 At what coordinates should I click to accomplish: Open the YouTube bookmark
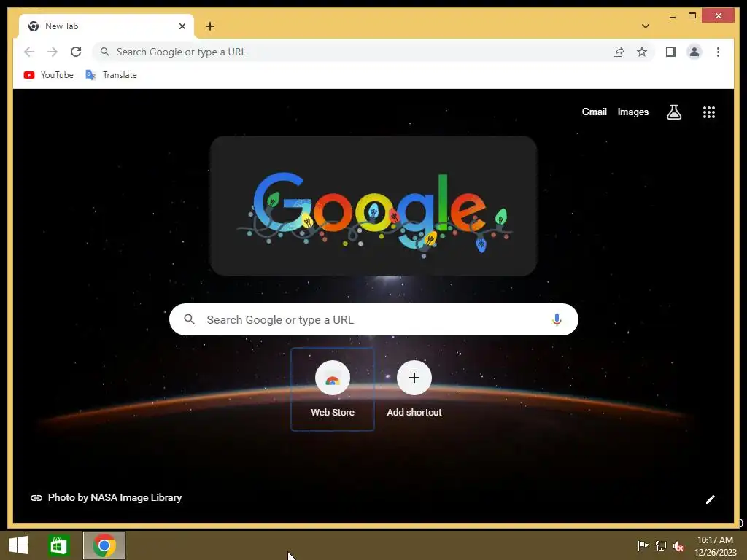[49, 75]
